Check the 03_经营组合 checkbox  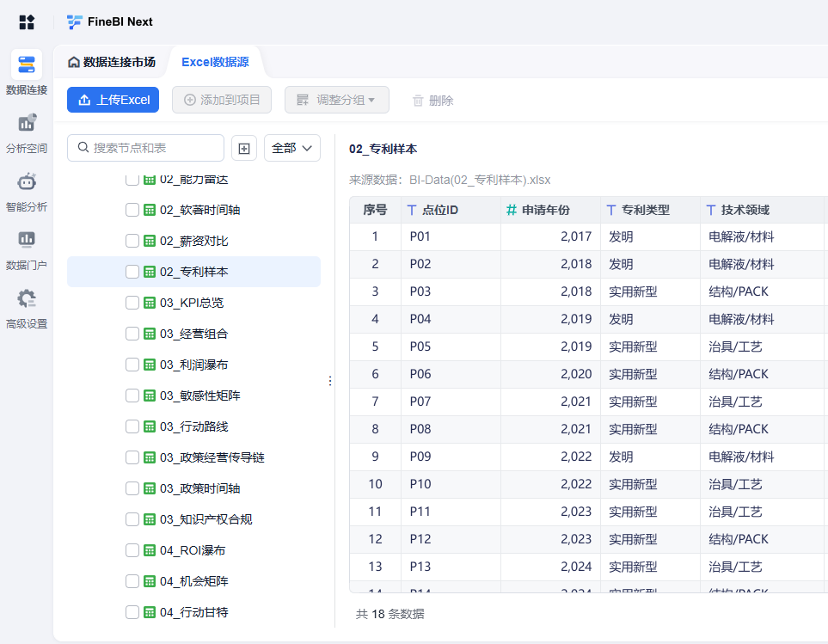click(x=132, y=334)
